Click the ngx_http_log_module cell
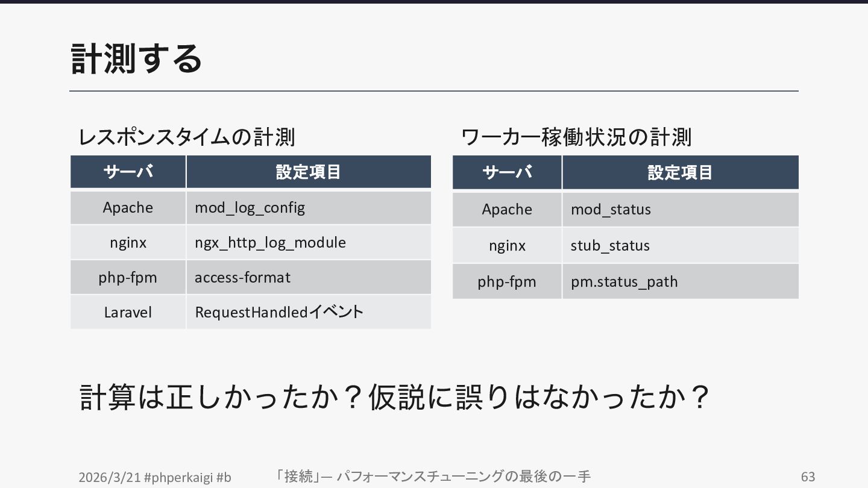The height and width of the screenshot is (488, 868). (x=309, y=243)
